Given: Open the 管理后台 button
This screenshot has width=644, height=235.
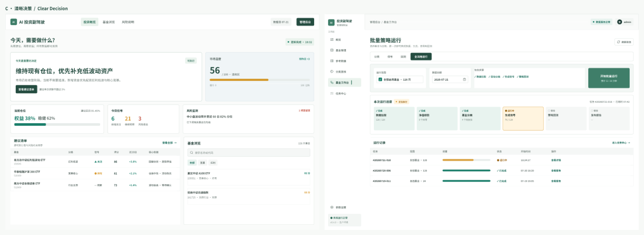Looking at the screenshot, I should [305, 22].
